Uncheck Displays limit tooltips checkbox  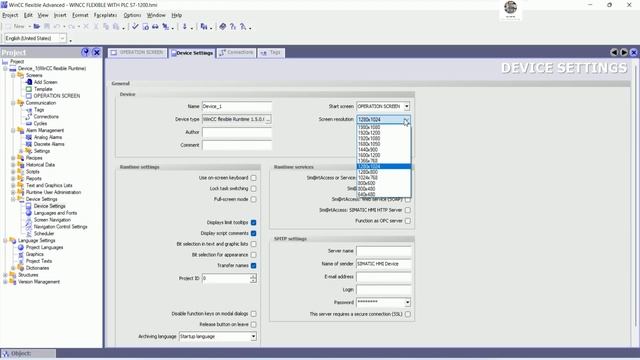(253, 222)
